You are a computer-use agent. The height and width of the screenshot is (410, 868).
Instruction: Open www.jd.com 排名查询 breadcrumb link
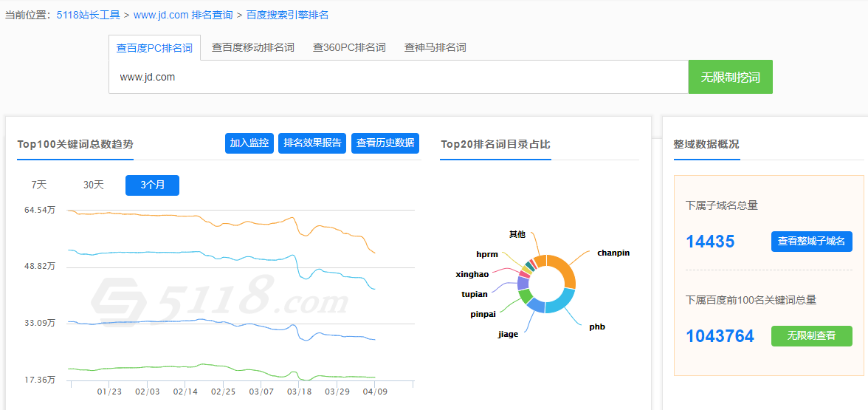pyautogui.click(x=183, y=15)
